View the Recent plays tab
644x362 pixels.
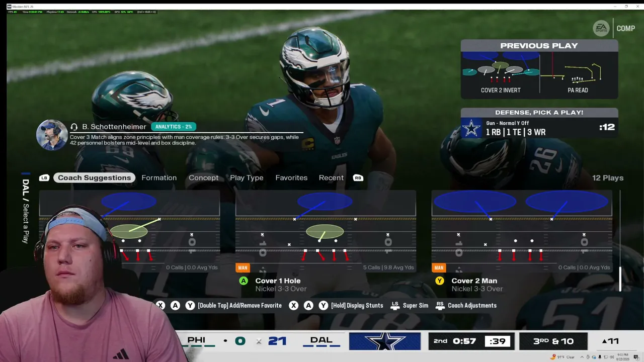click(x=331, y=178)
